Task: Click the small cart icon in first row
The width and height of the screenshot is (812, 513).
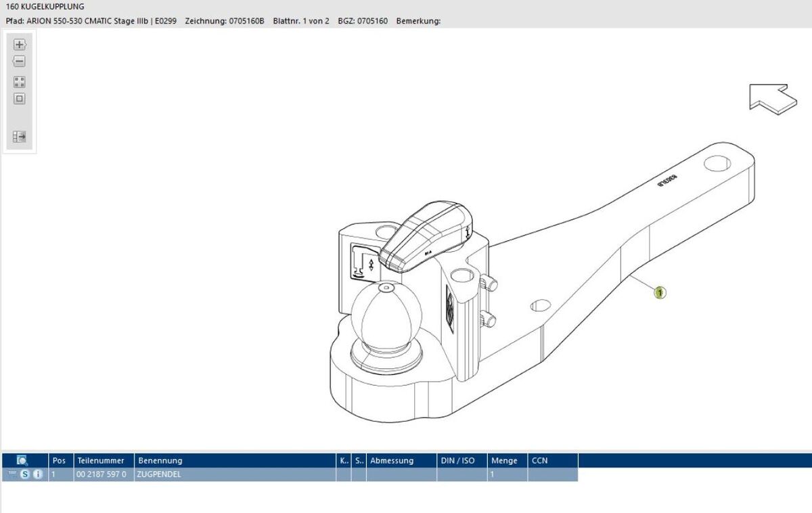Action: pos(12,474)
